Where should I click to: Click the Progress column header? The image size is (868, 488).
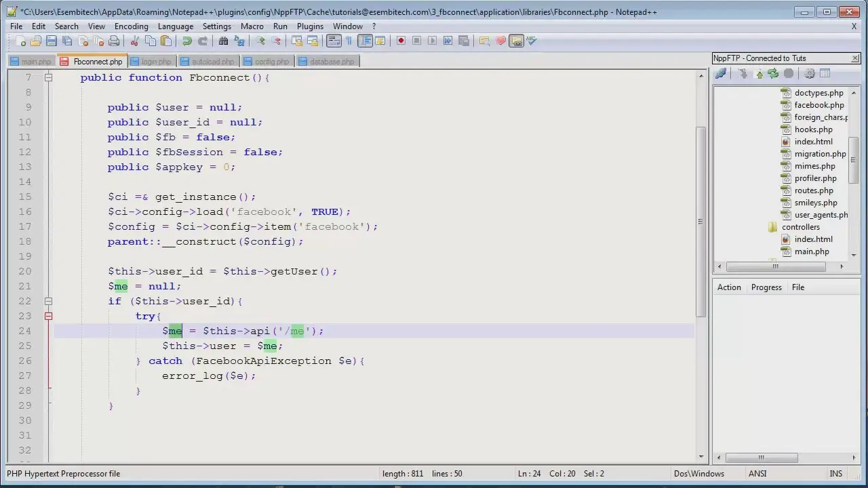766,287
